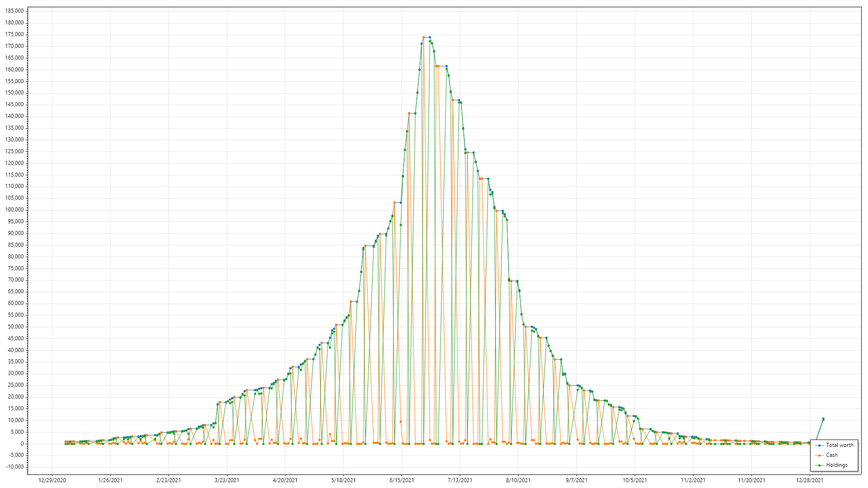Screen dimensions: 868x488
Task: Click the 11/30/2021 x-axis date label
Action: point(752,480)
